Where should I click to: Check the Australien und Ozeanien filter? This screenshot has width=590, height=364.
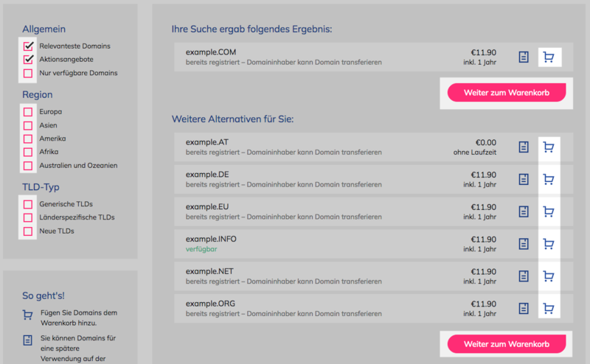pyautogui.click(x=28, y=166)
